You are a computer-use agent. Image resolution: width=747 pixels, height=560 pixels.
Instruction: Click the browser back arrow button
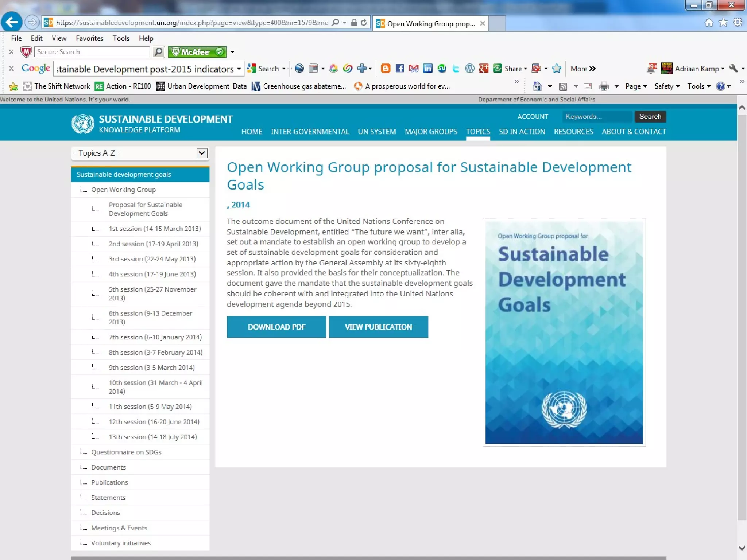(x=12, y=23)
